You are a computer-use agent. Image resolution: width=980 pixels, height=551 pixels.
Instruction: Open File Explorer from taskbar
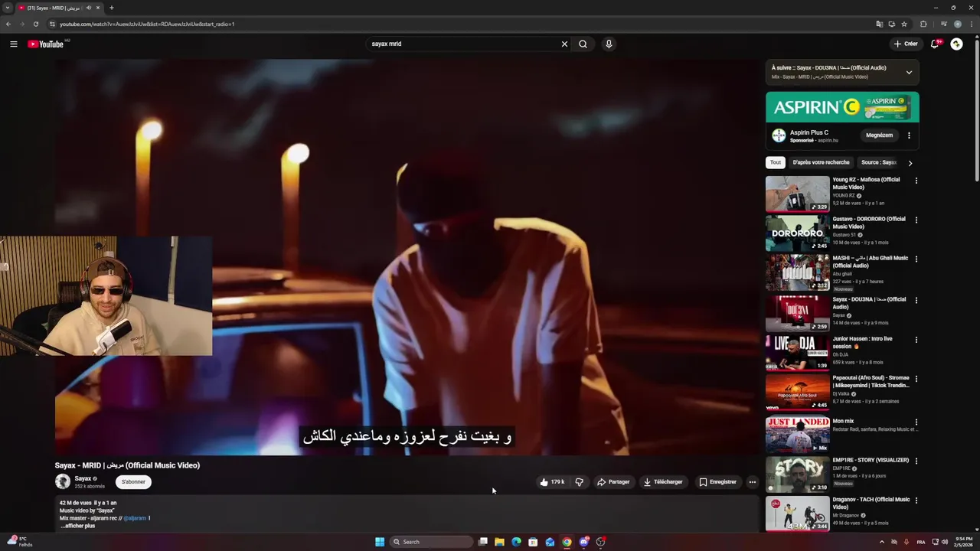coord(499,542)
